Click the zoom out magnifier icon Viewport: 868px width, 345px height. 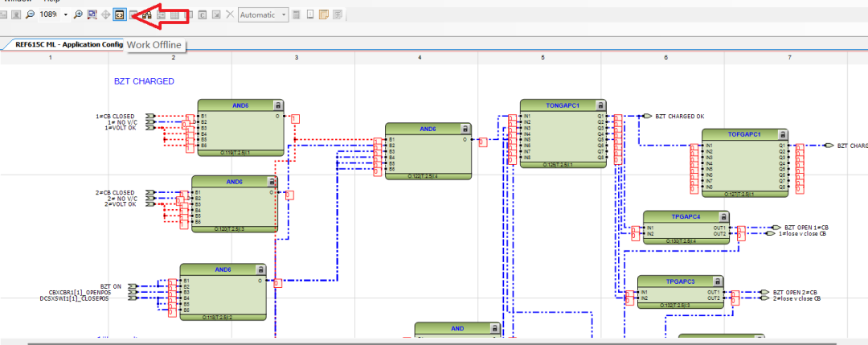point(30,15)
